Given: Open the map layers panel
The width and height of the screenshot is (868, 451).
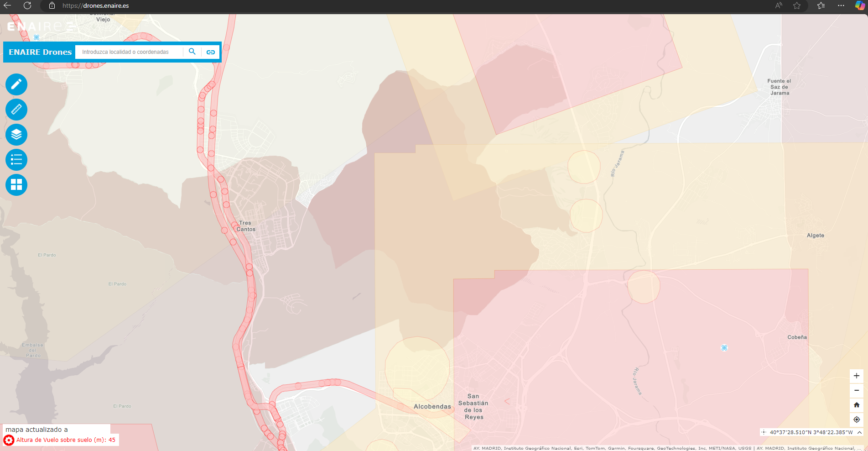Looking at the screenshot, I should pos(16,135).
